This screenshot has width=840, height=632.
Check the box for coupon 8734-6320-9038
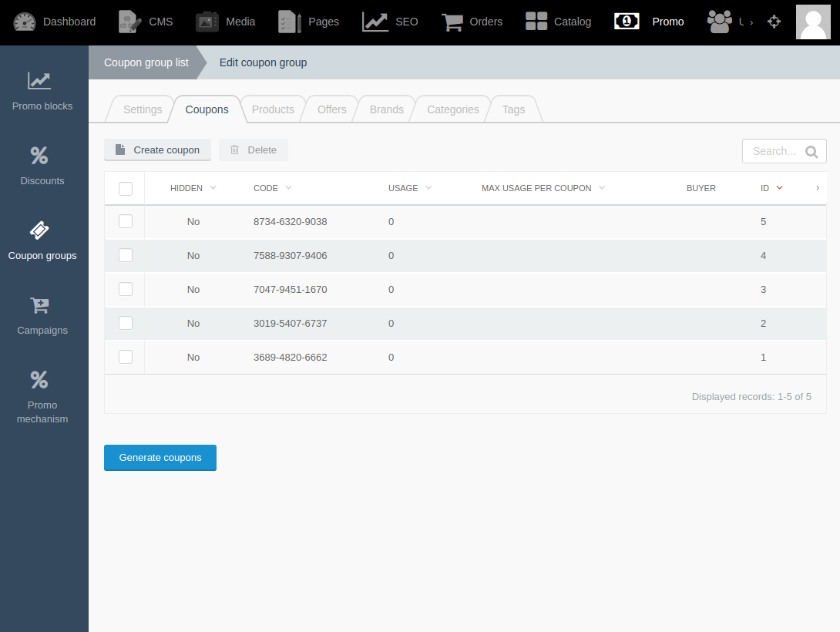click(x=126, y=221)
